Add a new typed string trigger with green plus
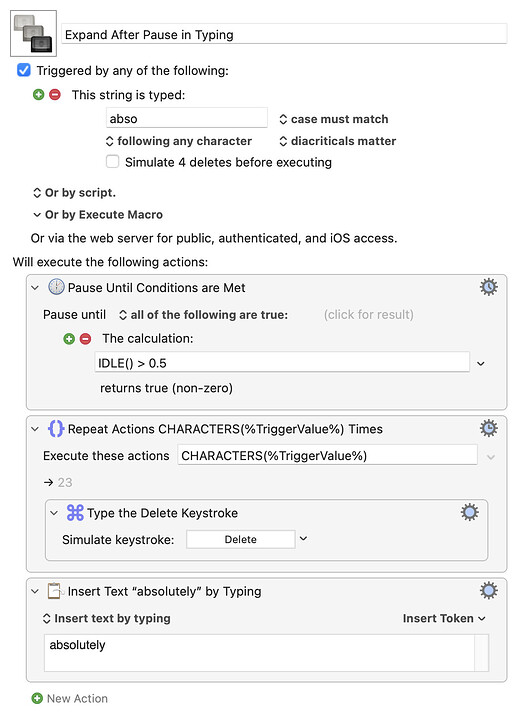The width and height of the screenshot is (517, 714). click(39, 95)
